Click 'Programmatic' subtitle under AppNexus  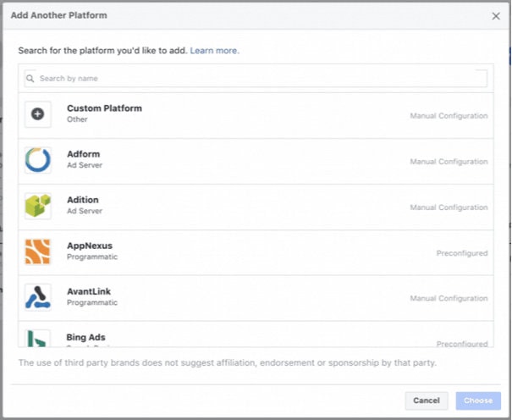point(92,257)
